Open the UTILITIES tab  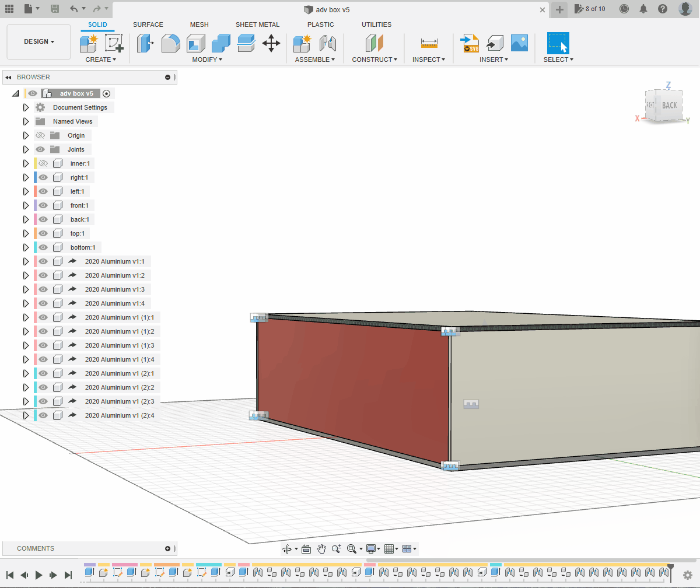coord(376,24)
